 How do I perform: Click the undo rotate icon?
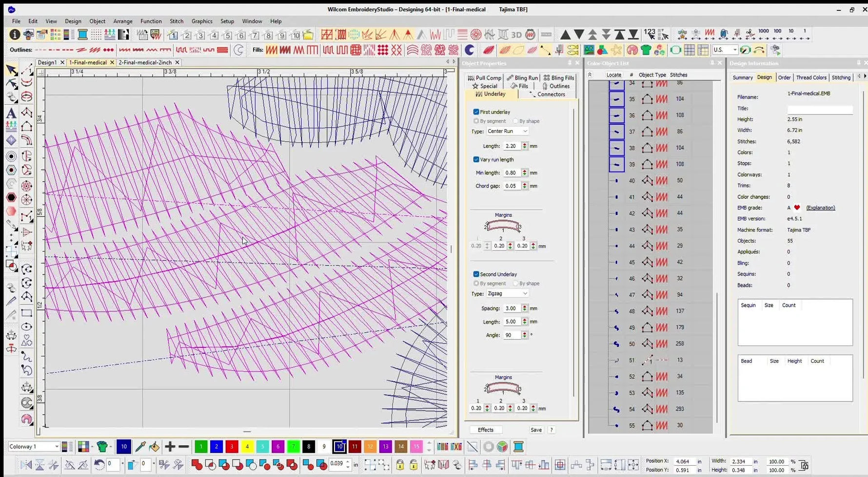[99, 464]
